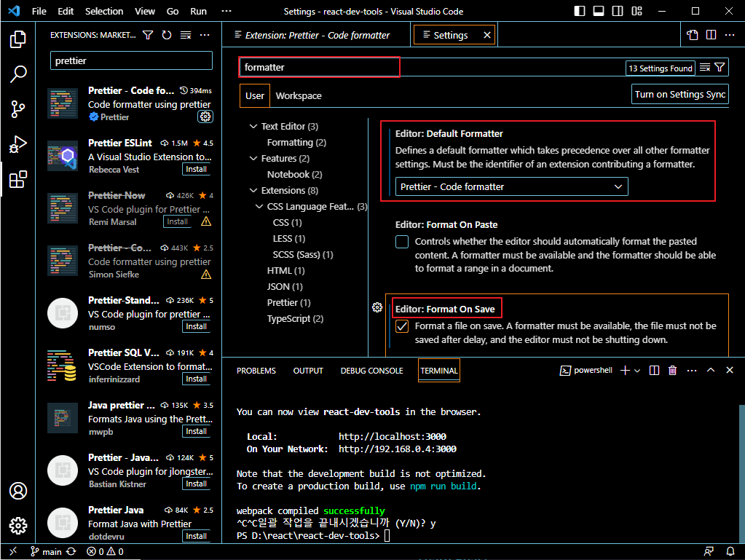Install Prettier ESLint extension

(196, 170)
